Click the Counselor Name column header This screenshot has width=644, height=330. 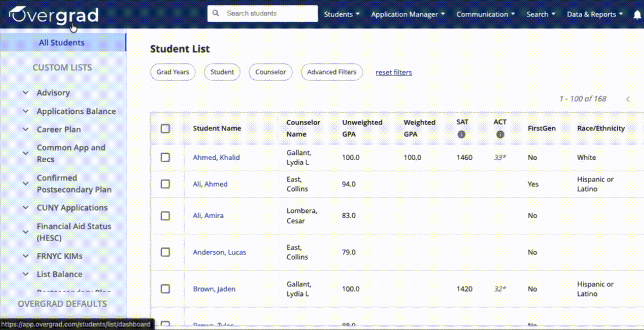[x=303, y=128]
